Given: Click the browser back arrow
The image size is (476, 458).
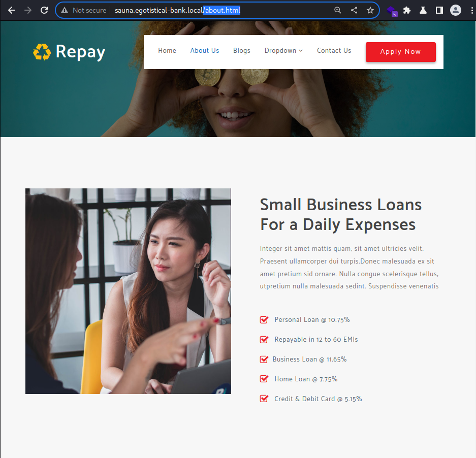Looking at the screenshot, I should [12, 10].
